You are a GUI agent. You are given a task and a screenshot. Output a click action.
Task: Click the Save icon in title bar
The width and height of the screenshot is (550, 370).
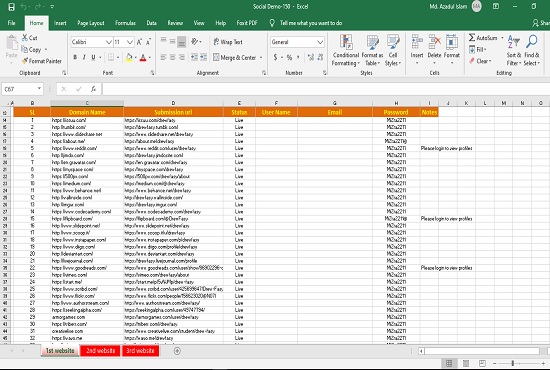[11, 7]
